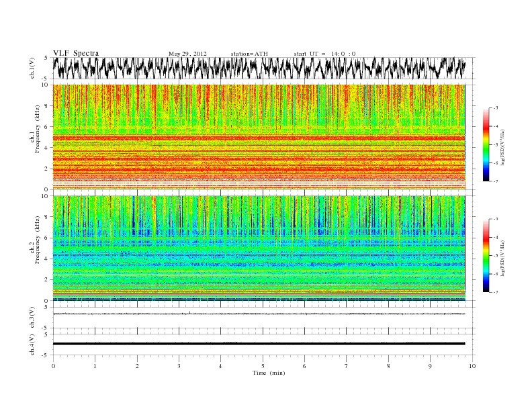Click inside the ch.2 spectrogram panel

[x=259, y=248]
